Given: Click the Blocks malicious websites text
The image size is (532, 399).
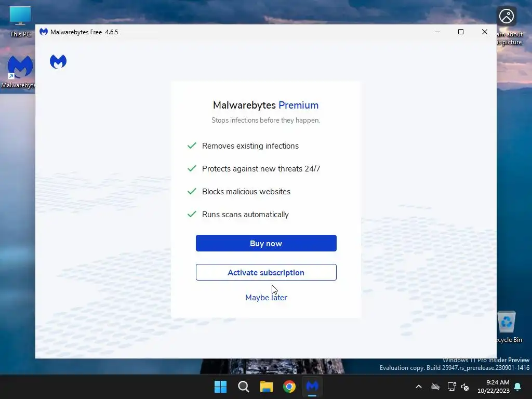Looking at the screenshot, I should point(246,192).
